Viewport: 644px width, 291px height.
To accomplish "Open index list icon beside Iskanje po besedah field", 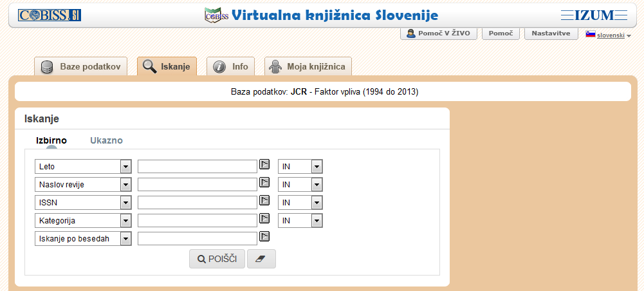I will tap(264, 237).
